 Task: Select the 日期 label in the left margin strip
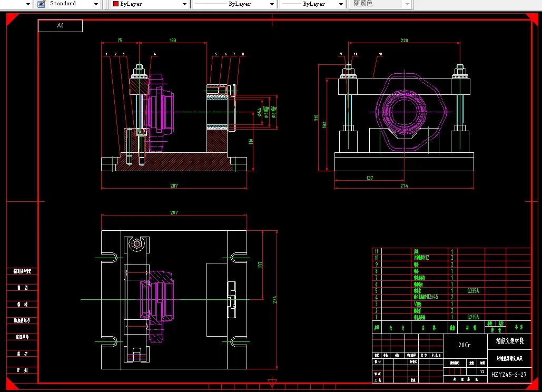pyautogui.click(x=22, y=370)
